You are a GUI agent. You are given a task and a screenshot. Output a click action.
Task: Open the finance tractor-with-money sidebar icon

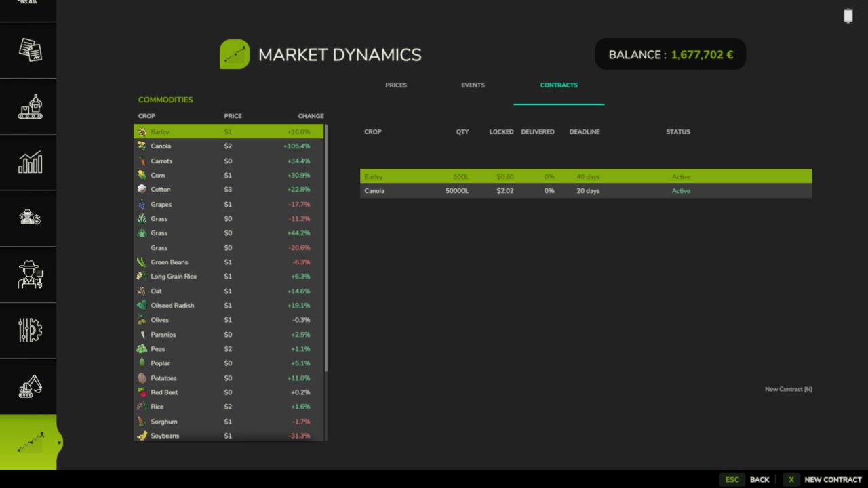coord(28,218)
